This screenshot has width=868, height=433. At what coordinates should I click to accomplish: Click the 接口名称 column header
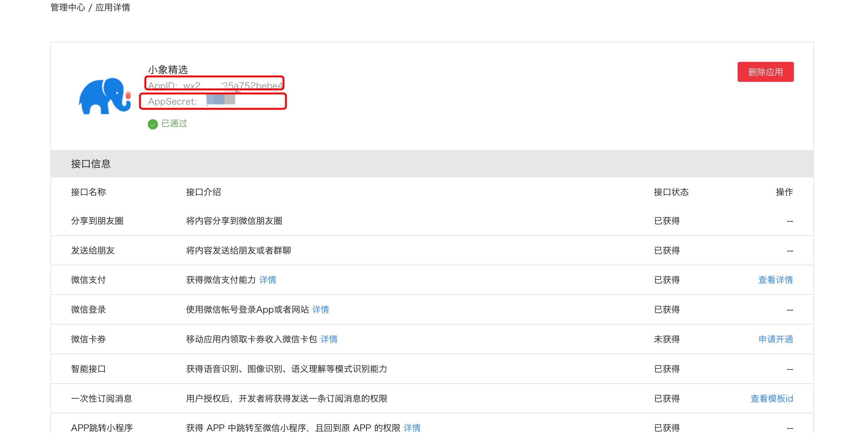tap(88, 192)
